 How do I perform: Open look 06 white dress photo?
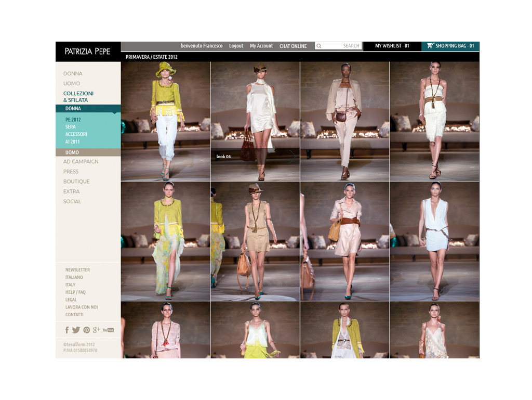tap(255, 121)
